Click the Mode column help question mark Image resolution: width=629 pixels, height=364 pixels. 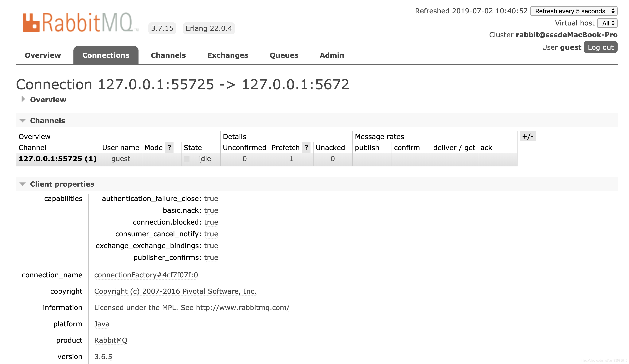(170, 148)
